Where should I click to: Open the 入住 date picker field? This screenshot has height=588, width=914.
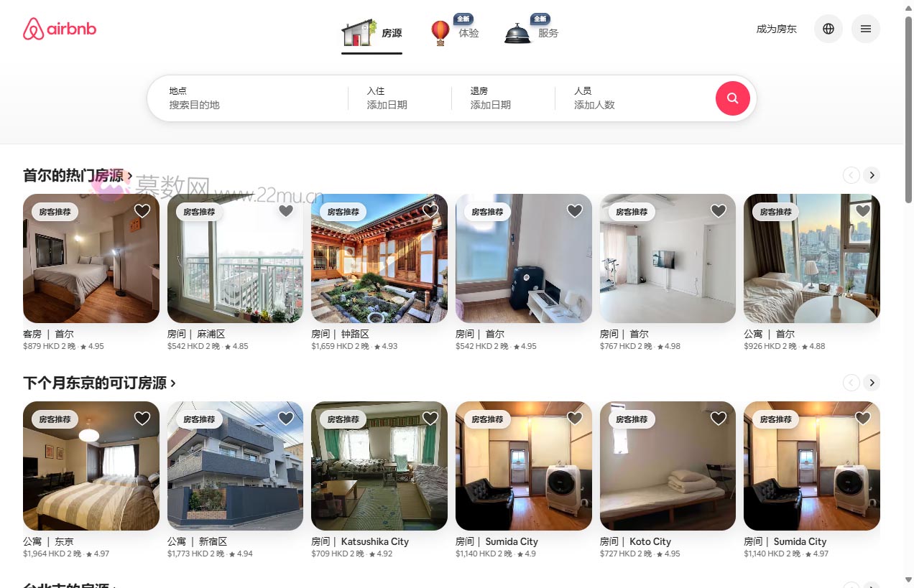click(400, 98)
